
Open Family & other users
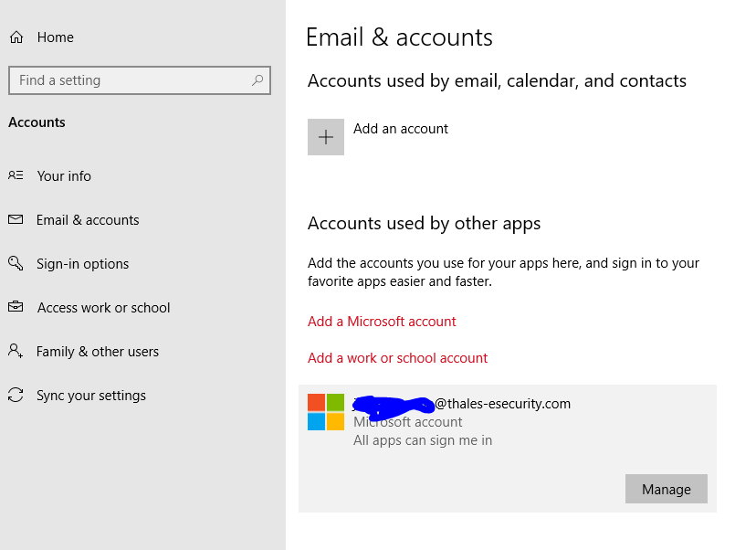click(x=98, y=352)
